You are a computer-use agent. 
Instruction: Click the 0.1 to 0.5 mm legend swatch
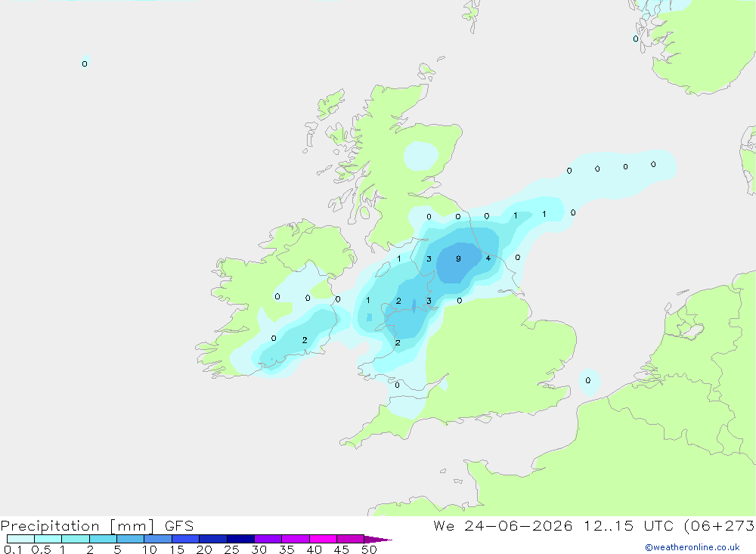(x=20, y=539)
